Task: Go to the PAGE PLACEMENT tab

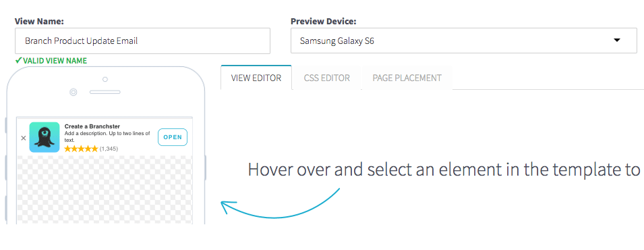Action: (407, 78)
